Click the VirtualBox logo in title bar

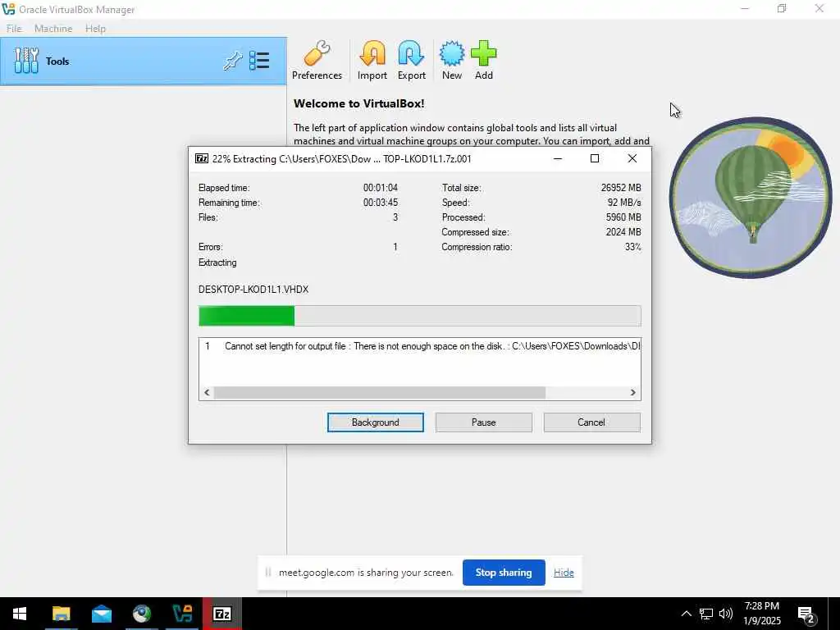point(8,9)
